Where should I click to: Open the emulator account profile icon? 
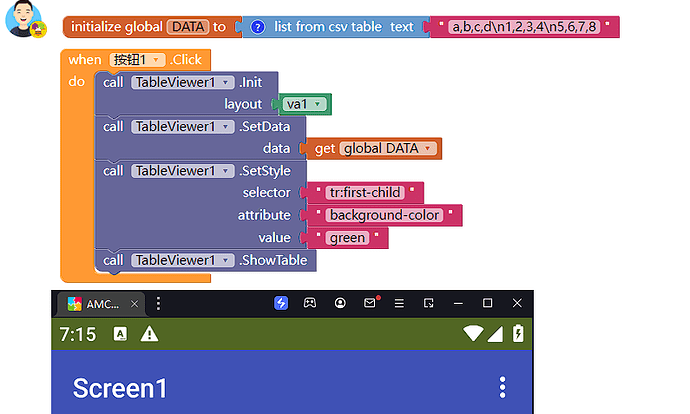(x=340, y=303)
